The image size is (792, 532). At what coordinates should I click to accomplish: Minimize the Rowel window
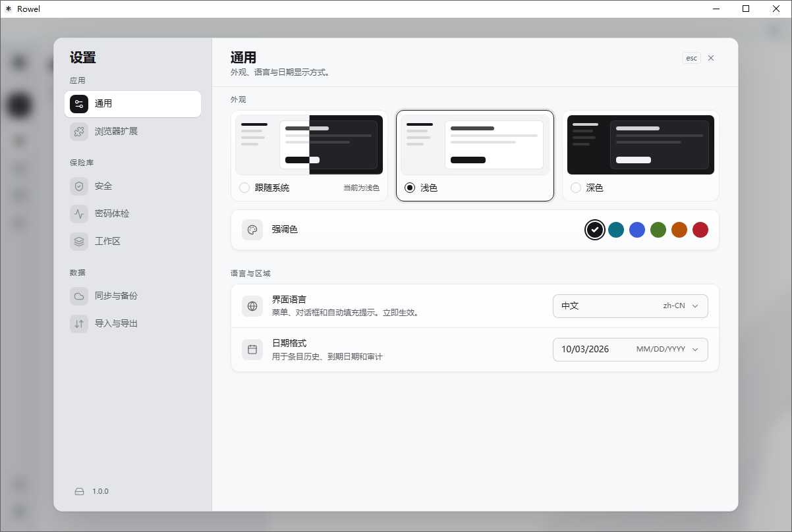[x=716, y=9]
